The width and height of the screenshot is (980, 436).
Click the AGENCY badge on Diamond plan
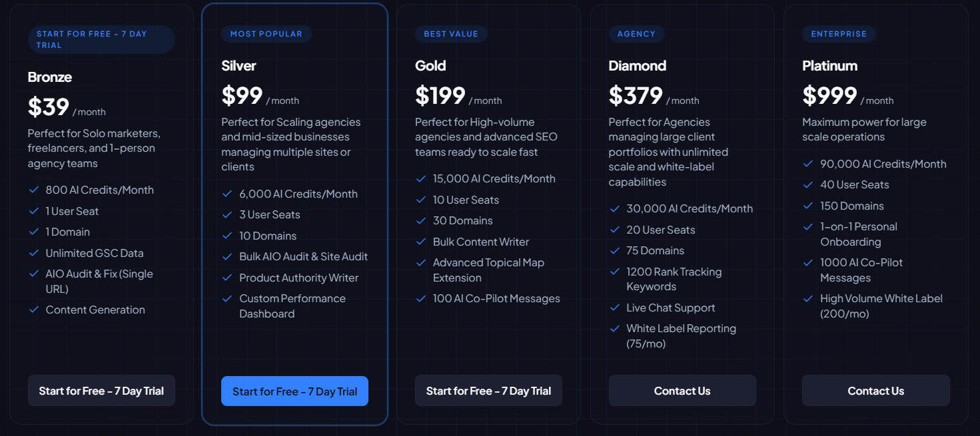coord(637,33)
